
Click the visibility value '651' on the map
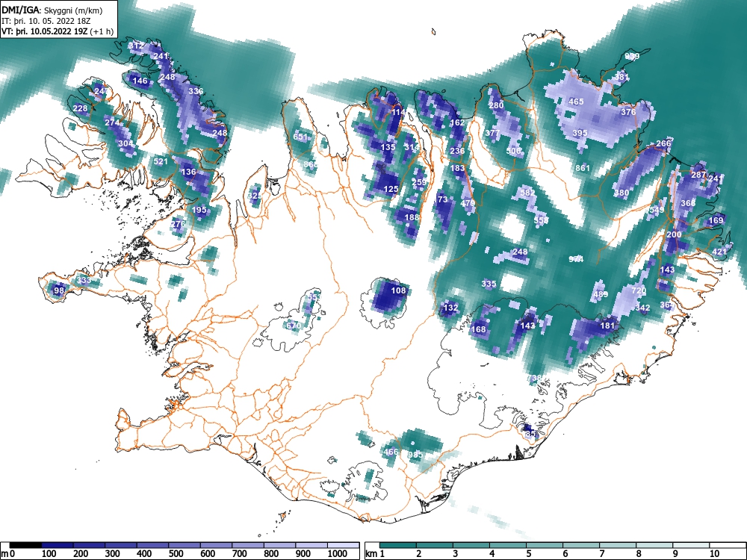point(300,137)
